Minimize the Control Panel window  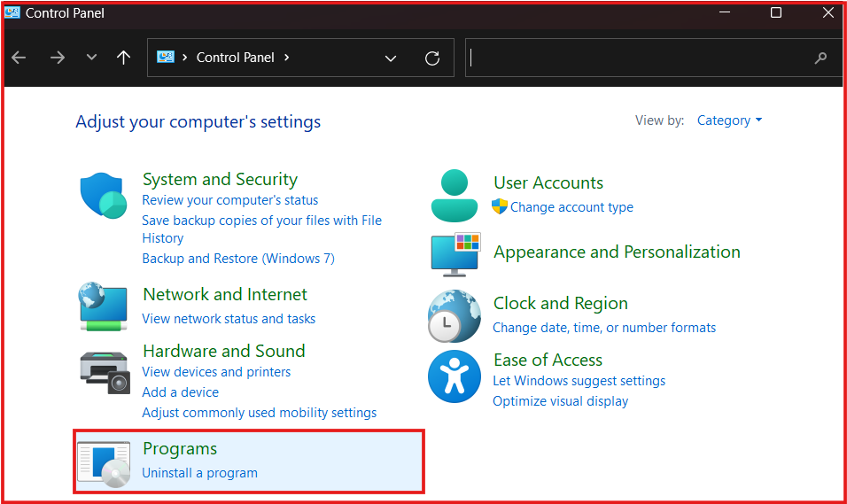point(725,12)
